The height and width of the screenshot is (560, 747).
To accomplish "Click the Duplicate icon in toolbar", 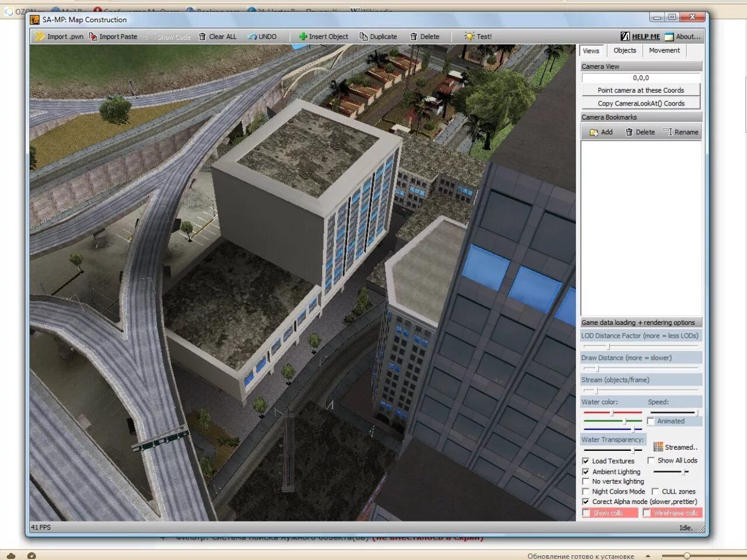I will tap(364, 37).
